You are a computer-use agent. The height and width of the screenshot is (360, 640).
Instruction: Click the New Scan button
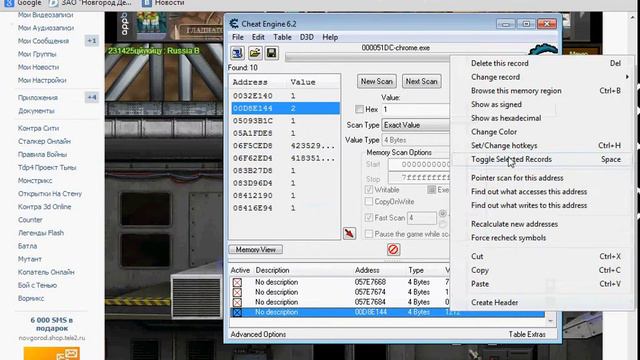(376, 81)
